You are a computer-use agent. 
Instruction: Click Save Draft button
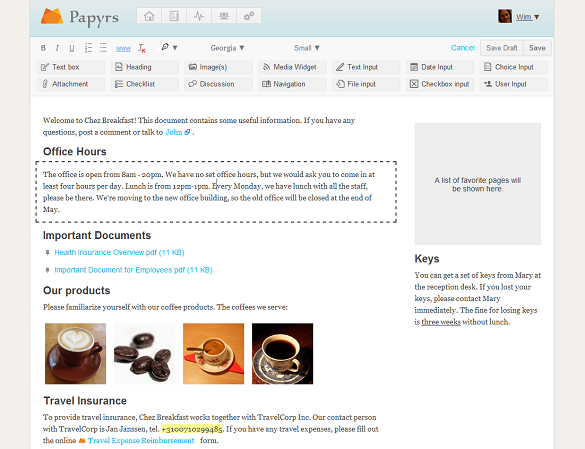pos(502,48)
